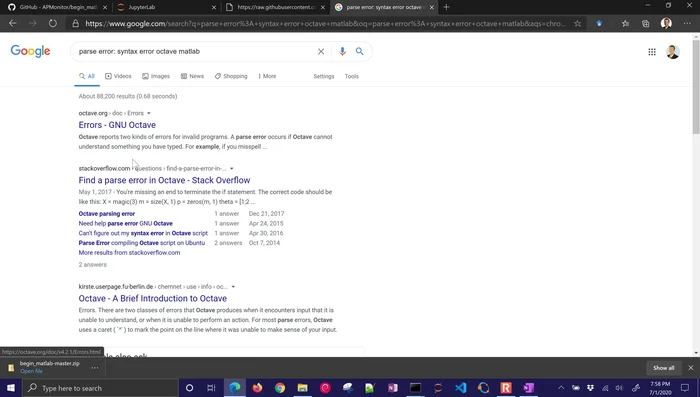Close the downloads bar

point(691,368)
